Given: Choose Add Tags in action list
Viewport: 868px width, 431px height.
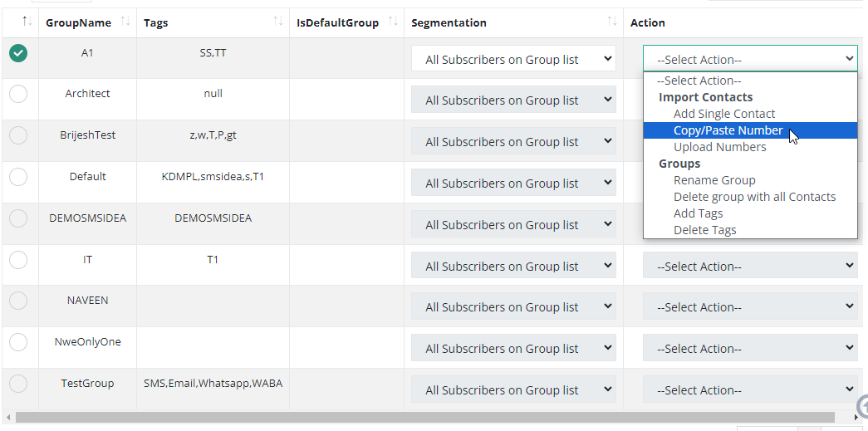Looking at the screenshot, I should point(698,213).
